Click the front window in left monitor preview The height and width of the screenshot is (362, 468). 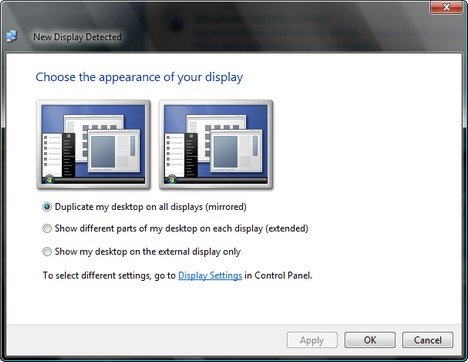[114, 151]
